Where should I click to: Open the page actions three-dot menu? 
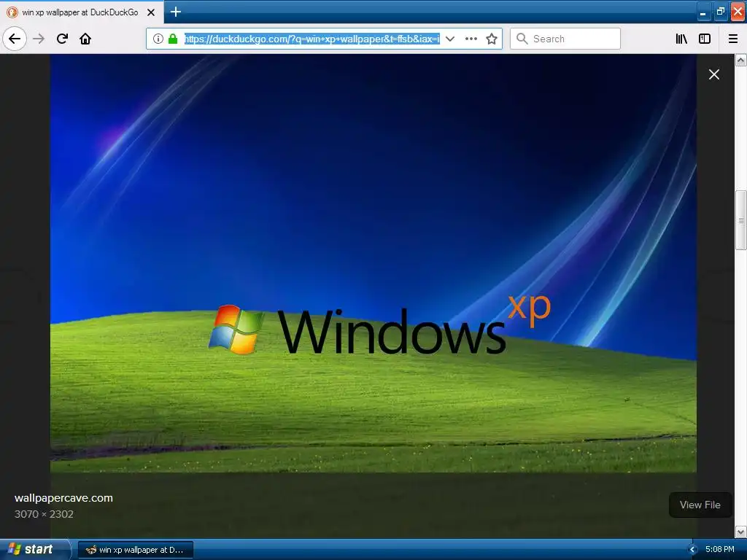(471, 39)
